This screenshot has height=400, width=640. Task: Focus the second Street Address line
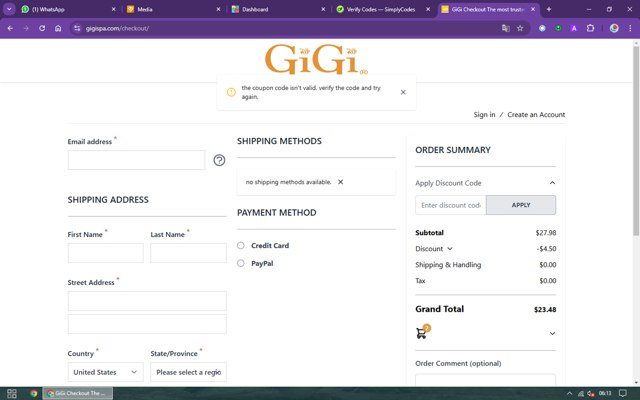[147, 324]
